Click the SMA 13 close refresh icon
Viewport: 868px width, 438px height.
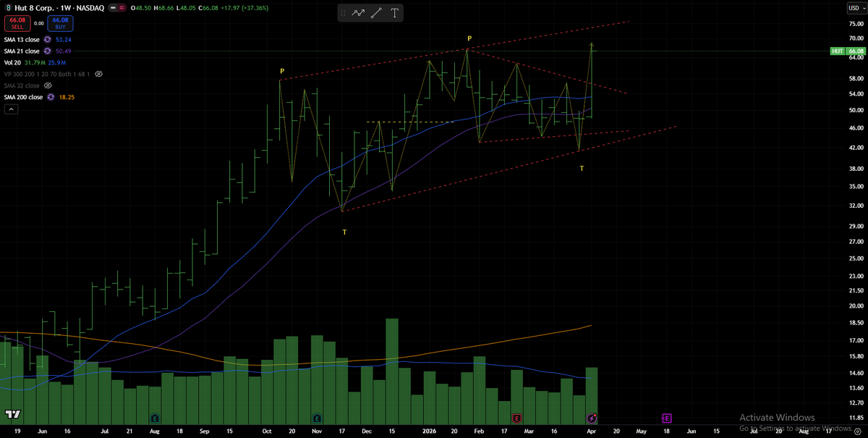click(x=48, y=40)
